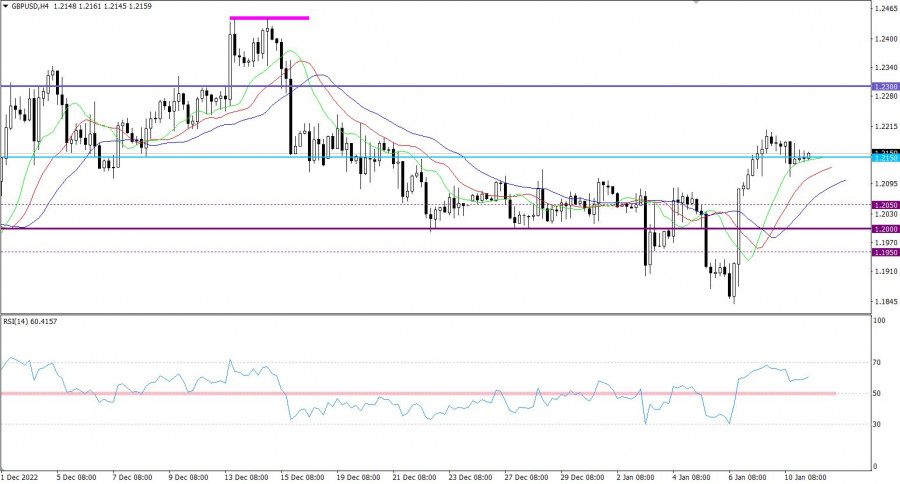The image size is (900, 484).
Task: Click the RSI scale value 30
Action: [878, 424]
